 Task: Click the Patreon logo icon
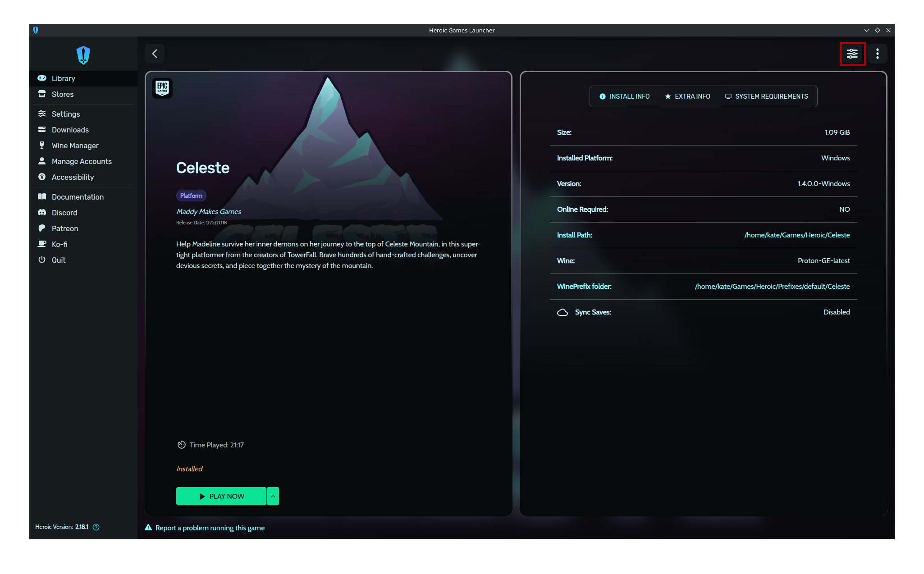click(x=42, y=228)
